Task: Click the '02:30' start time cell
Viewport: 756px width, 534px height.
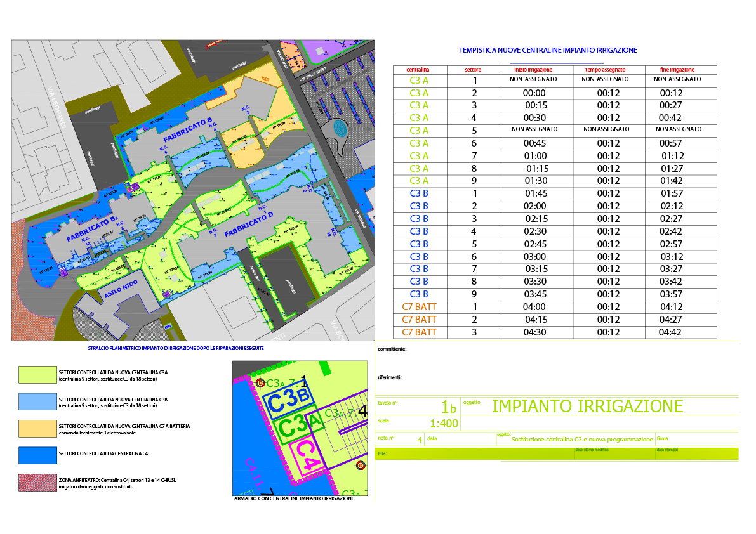Action: (535, 231)
